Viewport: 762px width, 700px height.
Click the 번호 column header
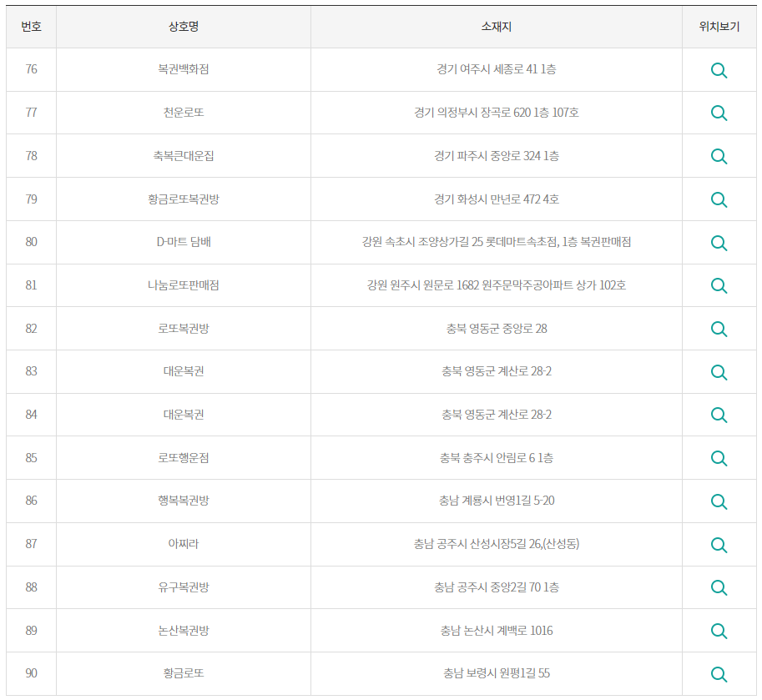(31, 27)
